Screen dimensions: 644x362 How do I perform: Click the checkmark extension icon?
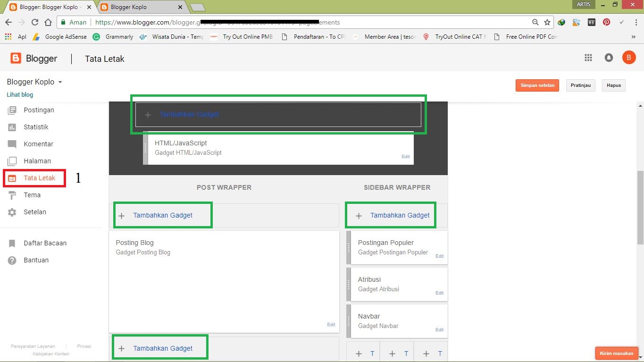tap(622, 22)
